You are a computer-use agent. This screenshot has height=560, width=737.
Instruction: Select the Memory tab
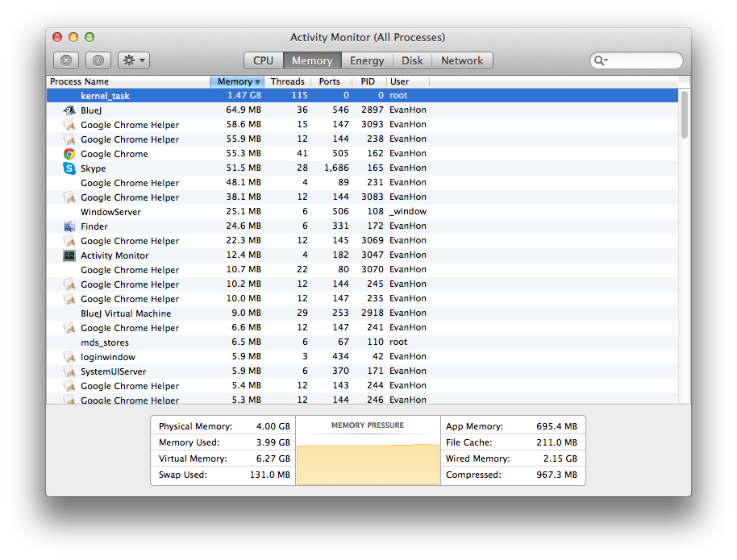[312, 60]
